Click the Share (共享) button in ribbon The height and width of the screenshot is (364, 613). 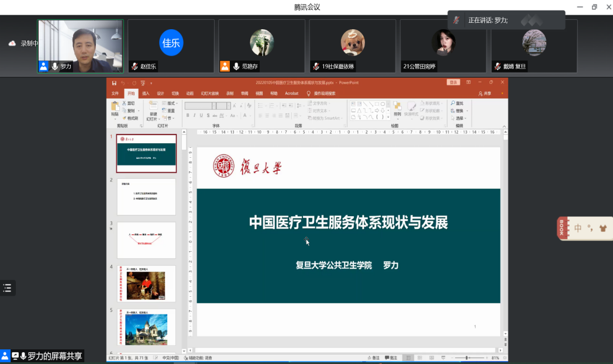484,93
